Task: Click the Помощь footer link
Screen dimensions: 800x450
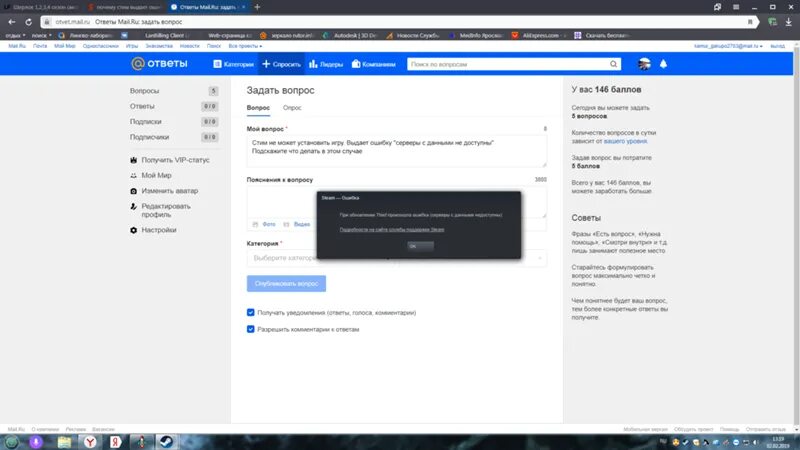Action: (x=729, y=430)
